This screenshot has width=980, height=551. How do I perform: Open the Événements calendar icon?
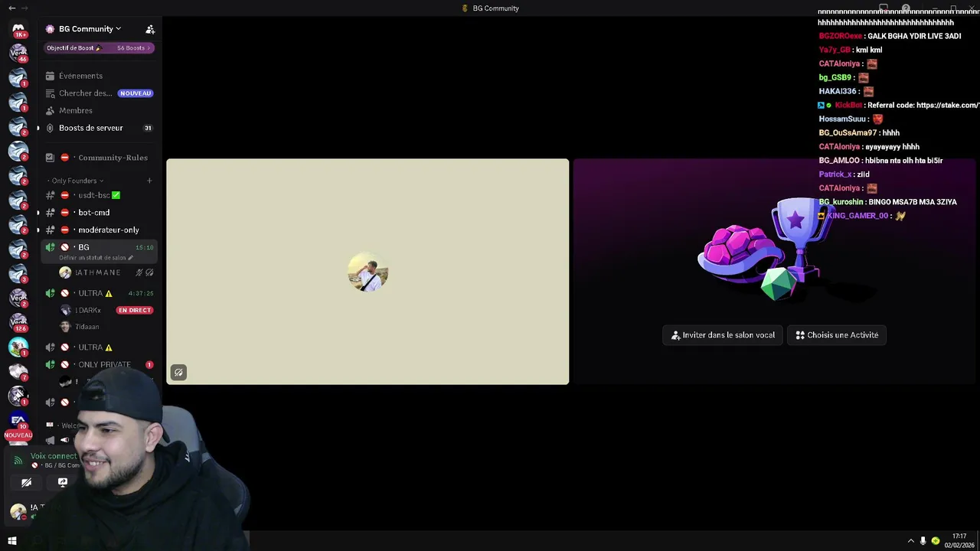point(50,76)
